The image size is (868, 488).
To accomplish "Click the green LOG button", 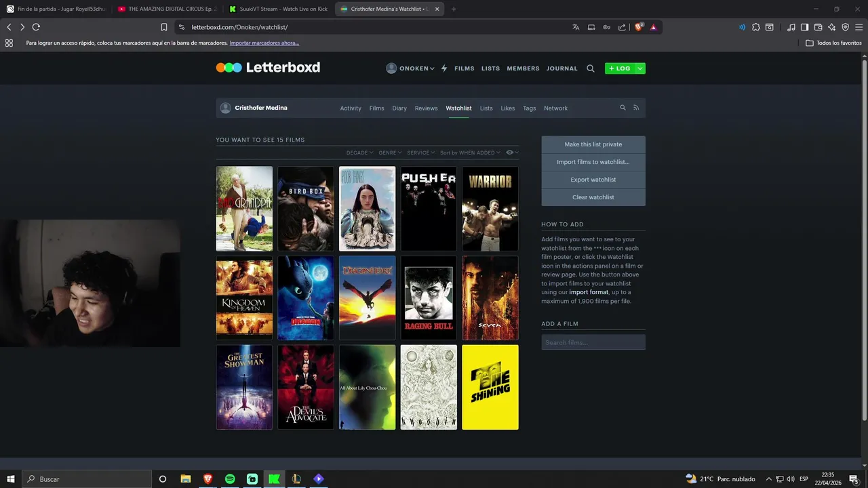I will (619, 68).
